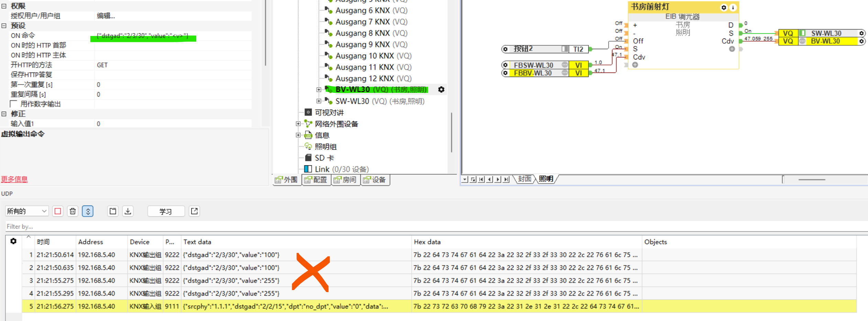Open page list dropdown arrow in page navigation
The image size is (868, 321).
click(465, 179)
